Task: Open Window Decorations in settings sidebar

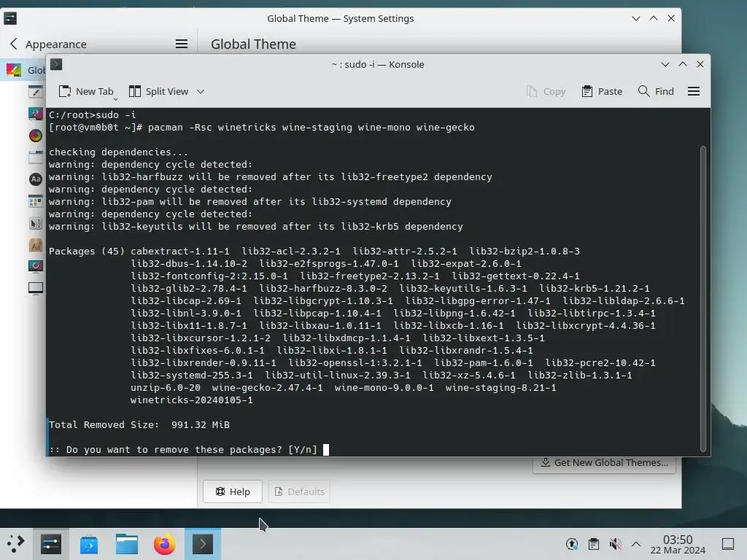Action: pyautogui.click(x=36, y=157)
